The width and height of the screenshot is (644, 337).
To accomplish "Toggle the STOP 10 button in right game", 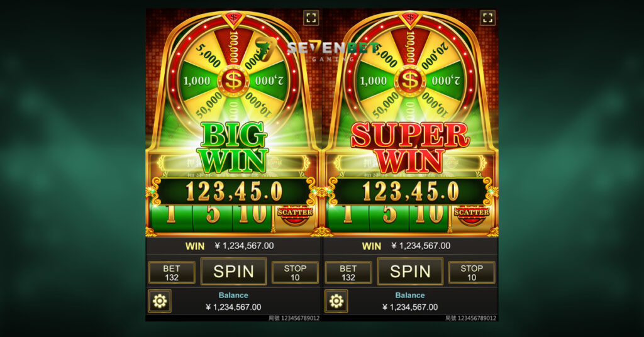I will point(472,273).
